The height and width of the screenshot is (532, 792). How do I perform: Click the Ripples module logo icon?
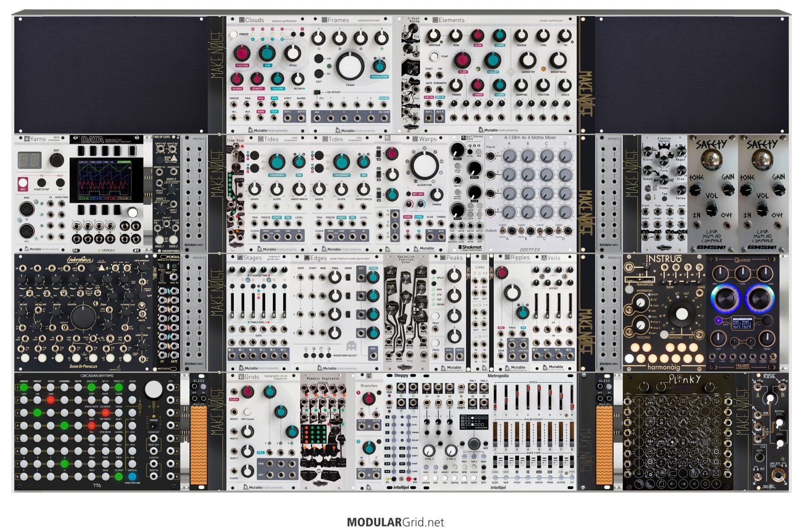click(x=507, y=258)
